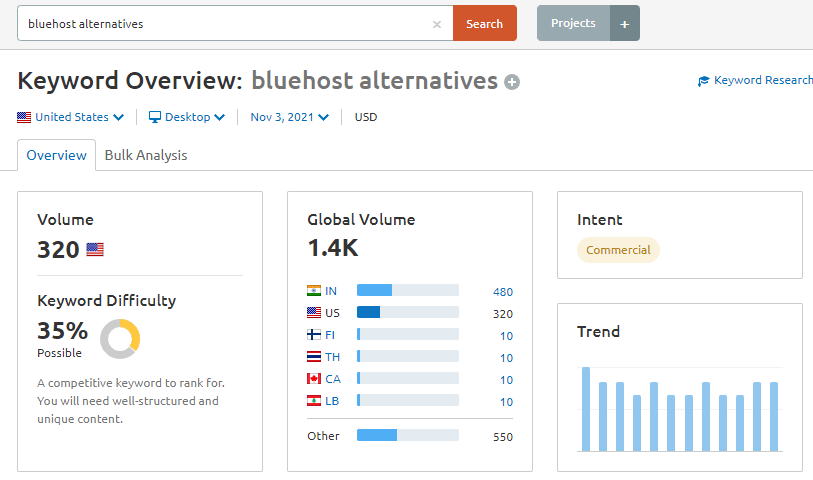Add keyword with the gray plus circle icon
This screenshot has height=480, width=813.
pyautogui.click(x=512, y=82)
